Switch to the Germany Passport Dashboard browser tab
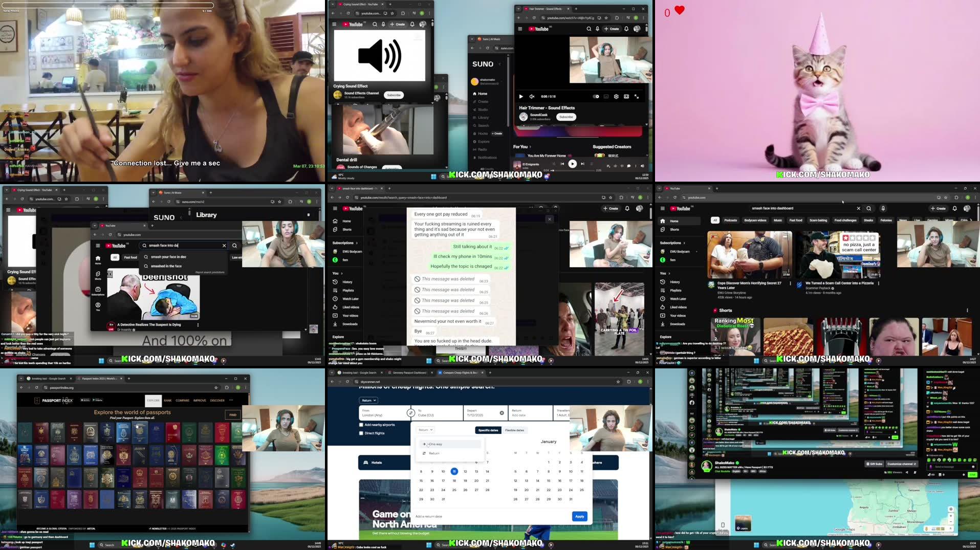This screenshot has width=980, height=550. point(409,372)
